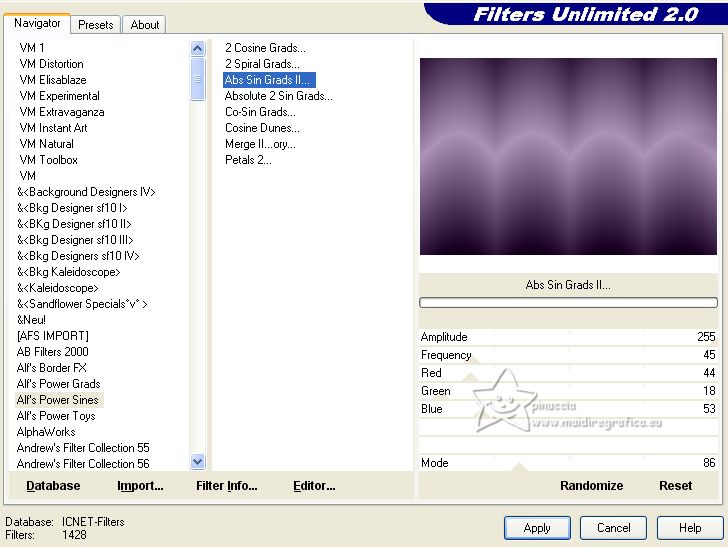Image resolution: width=728 pixels, height=547 pixels.
Task: Choose the Abs Sin Grads II filter
Action: pyautogui.click(x=267, y=80)
